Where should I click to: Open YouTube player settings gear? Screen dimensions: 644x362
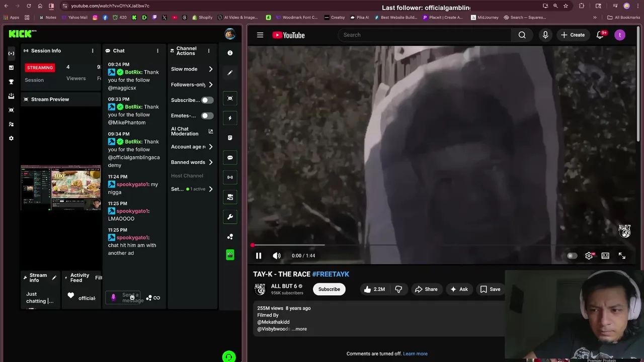[589, 255]
